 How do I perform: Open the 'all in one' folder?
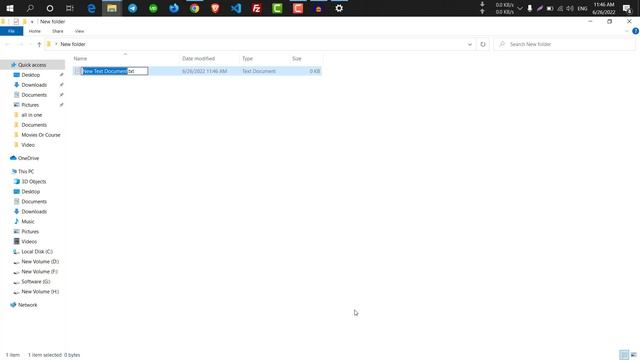pyautogui.click(x=31, y=115)
